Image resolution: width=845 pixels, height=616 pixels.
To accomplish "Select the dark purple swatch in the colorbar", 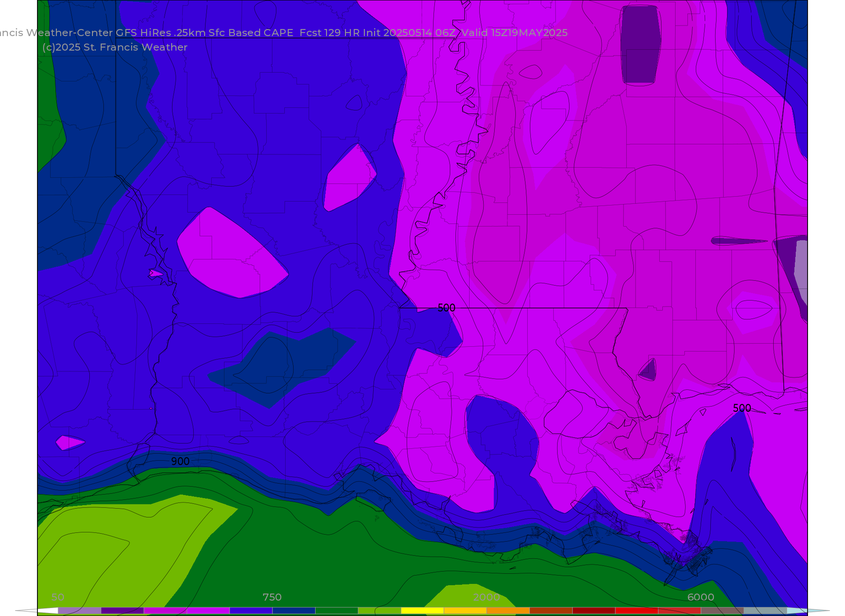I will tap(122, 611).
